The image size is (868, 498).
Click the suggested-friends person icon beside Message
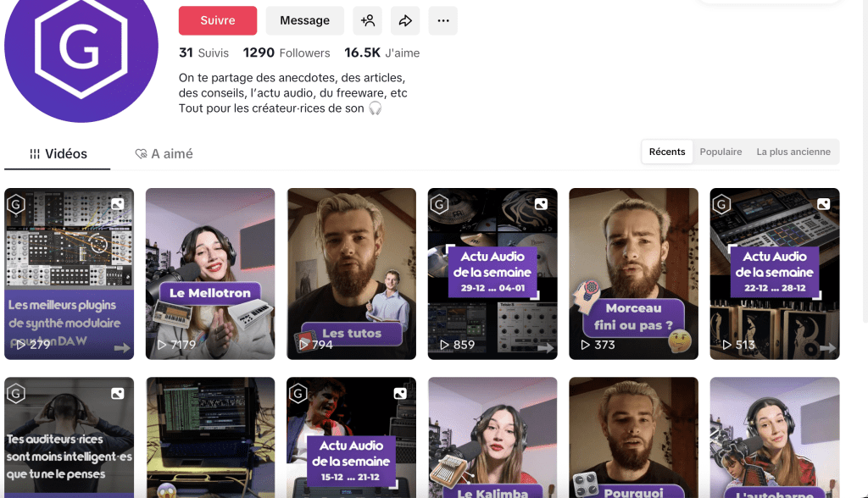(368, 20)
